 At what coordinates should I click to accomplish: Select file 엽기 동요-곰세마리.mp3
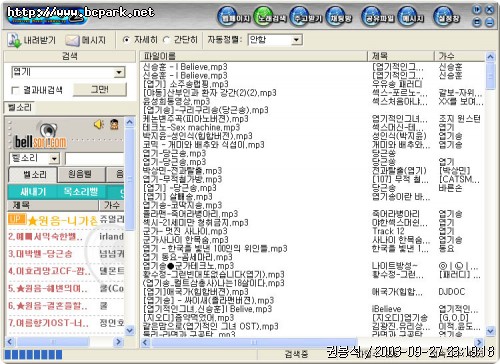[x=187, y=257]
